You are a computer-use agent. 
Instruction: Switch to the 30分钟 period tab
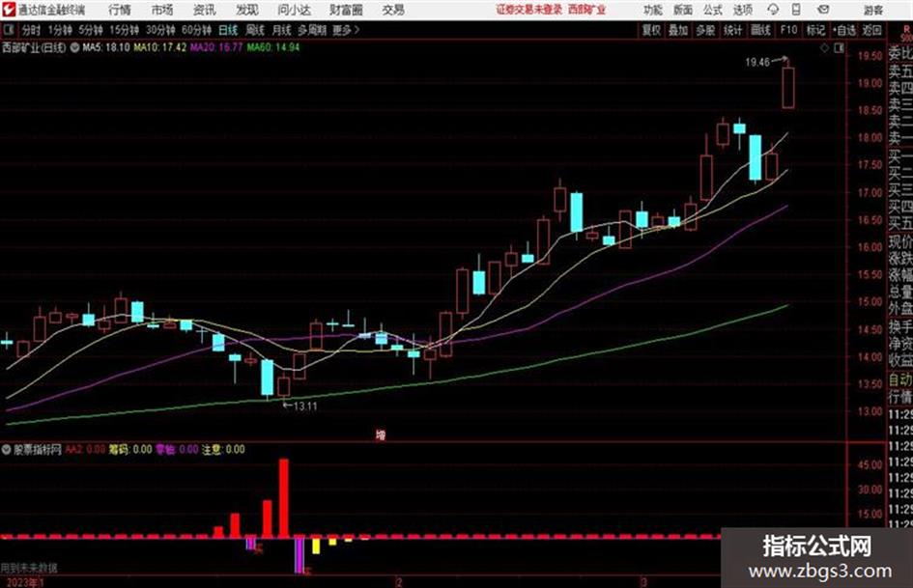[x=160, y=30]
